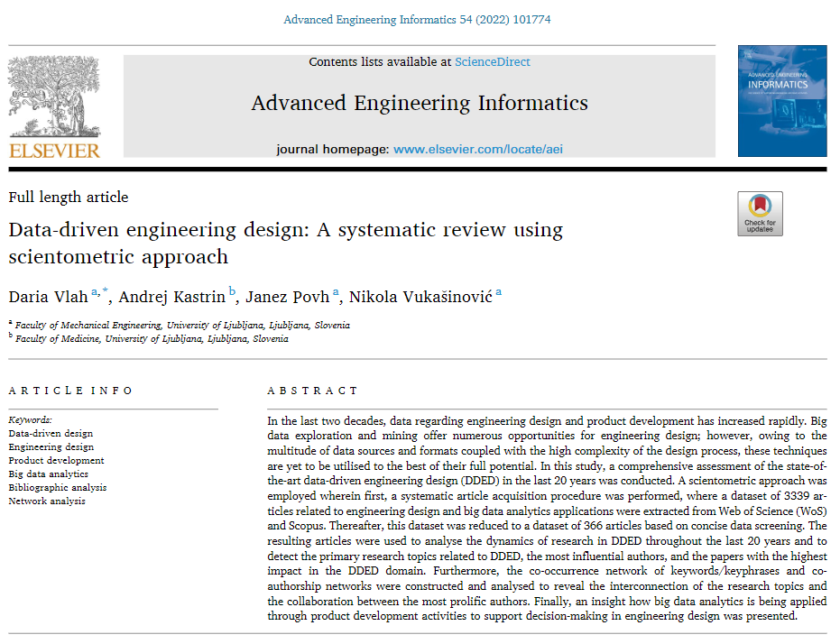The image size is (840, 644).
Task: Click the 'journal homepage:' label
Action: [x=333, y=150]
